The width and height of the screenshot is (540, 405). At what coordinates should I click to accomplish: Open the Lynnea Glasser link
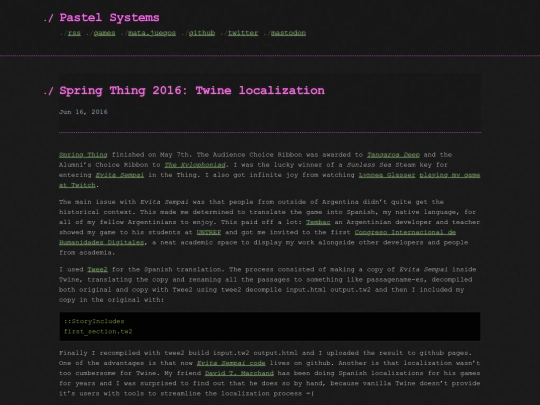click(x=387, y=175)
